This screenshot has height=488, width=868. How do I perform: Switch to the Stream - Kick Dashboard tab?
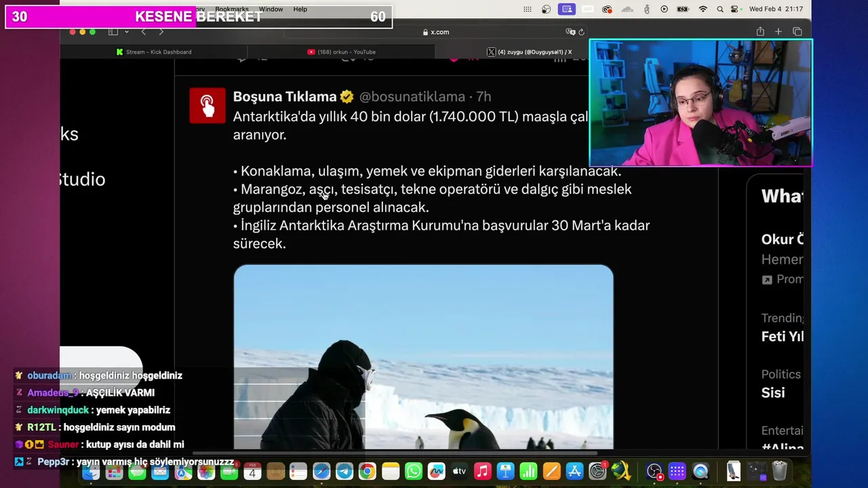point(154,52)
